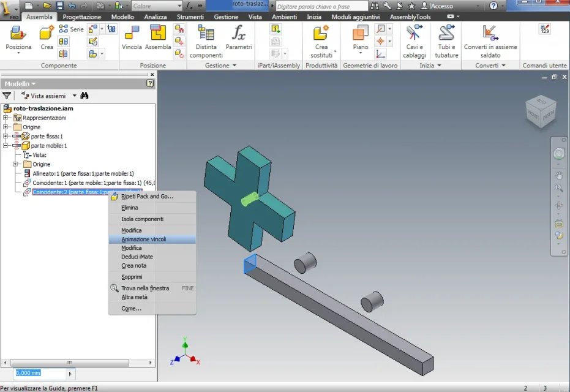
Task: Expand the parte fissa:1 tree node
Action: coord(6,137)
